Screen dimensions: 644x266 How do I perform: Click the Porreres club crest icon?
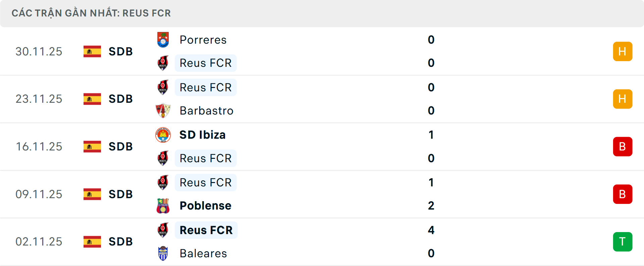(x=163, y=40)
